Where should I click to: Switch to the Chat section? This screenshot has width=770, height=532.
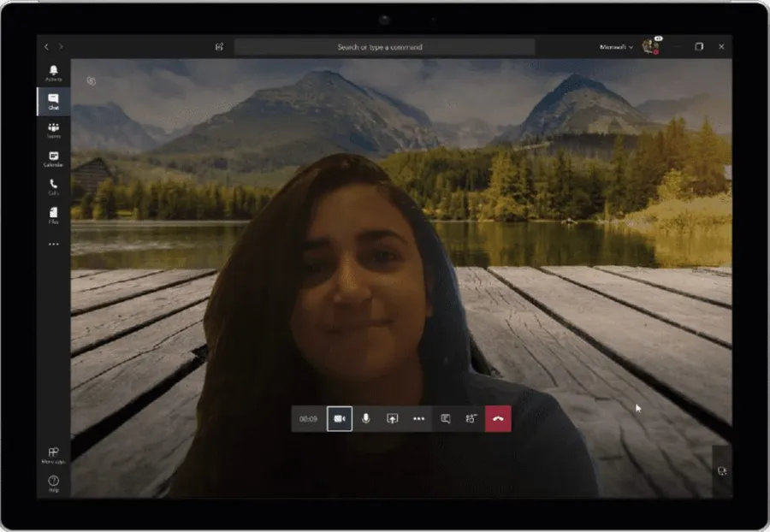(54, 102)
